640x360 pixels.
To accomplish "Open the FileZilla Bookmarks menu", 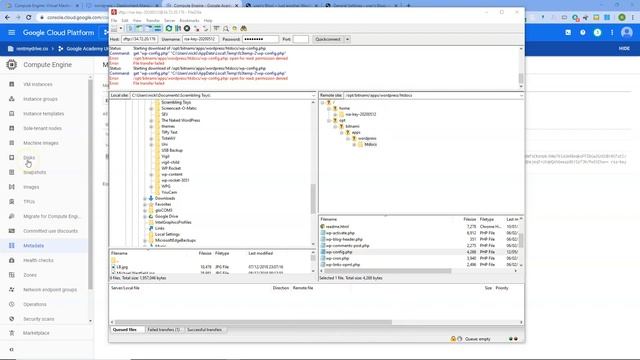I will pyautogui.click(x=189, y=20).
